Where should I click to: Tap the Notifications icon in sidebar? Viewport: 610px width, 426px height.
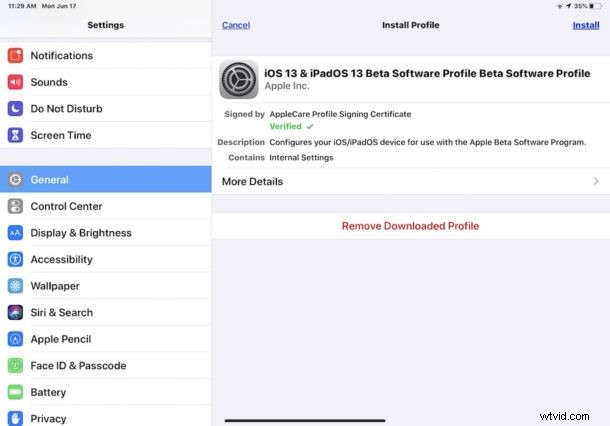tap(15, 56)
